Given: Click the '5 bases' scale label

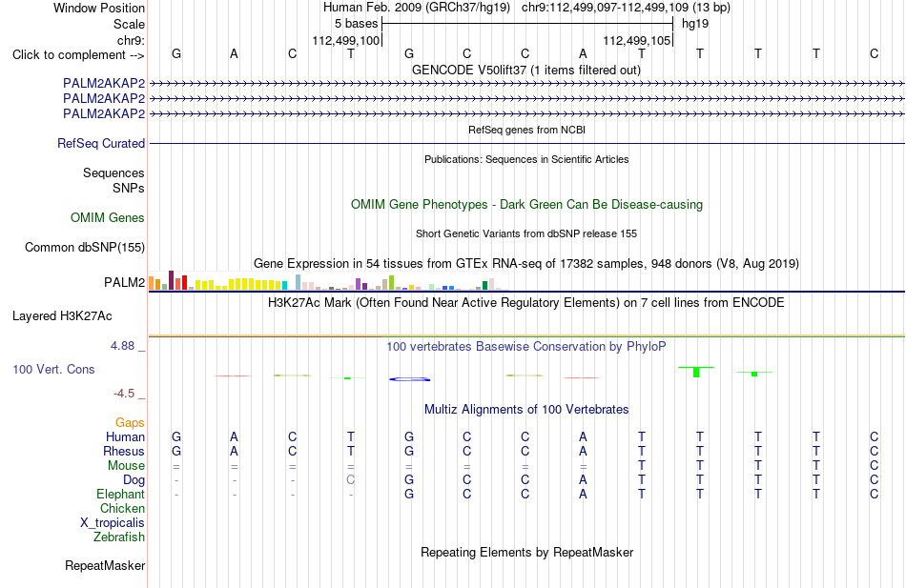Looking at the screenshot, I should pyautogui.click(x=356, y=24).
